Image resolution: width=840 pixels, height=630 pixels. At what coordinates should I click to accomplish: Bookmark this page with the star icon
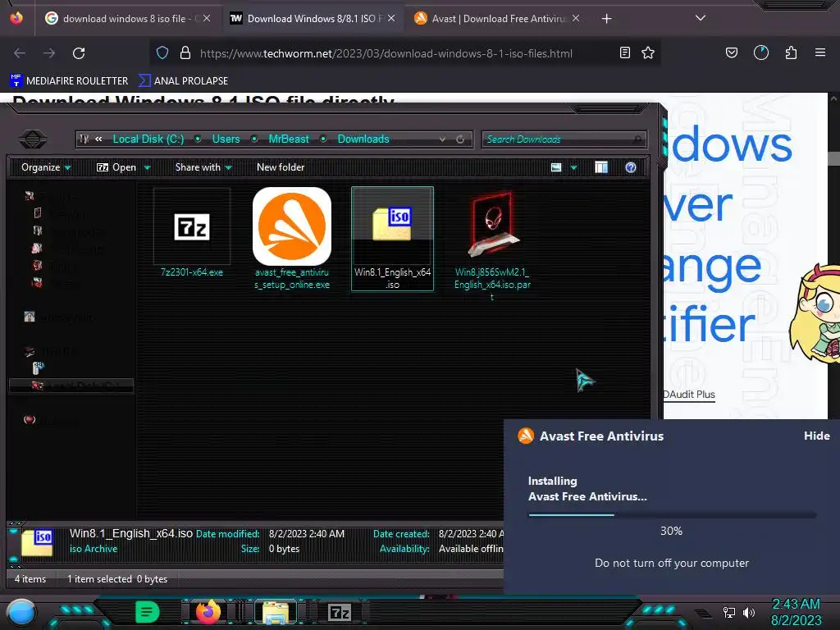[x=648, y=52]
